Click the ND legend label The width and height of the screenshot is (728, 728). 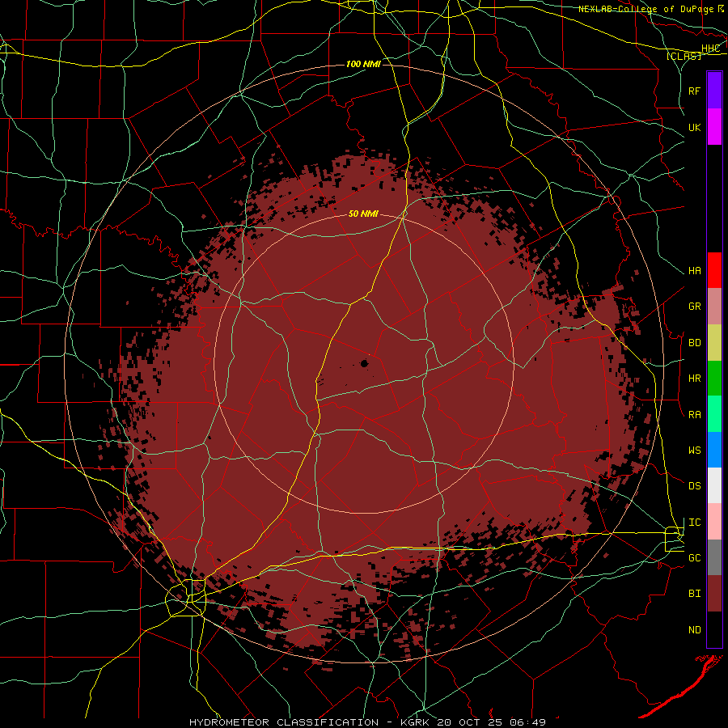(695, 630)
